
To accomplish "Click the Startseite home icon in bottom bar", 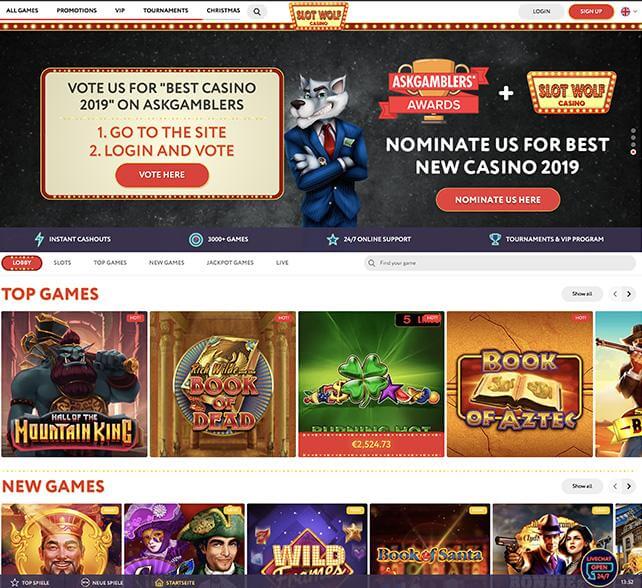I will pyautogui.click(x=159, y=582).
